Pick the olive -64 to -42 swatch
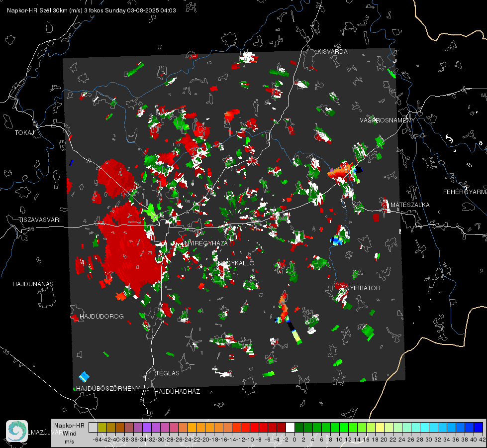This screenshot has height=448, width=487. click(x=102, y=427)
